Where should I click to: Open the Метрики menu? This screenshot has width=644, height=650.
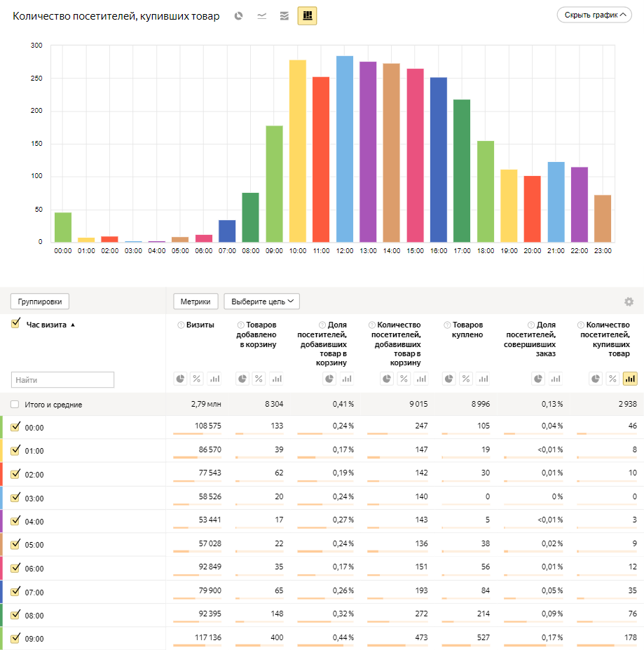196,302
